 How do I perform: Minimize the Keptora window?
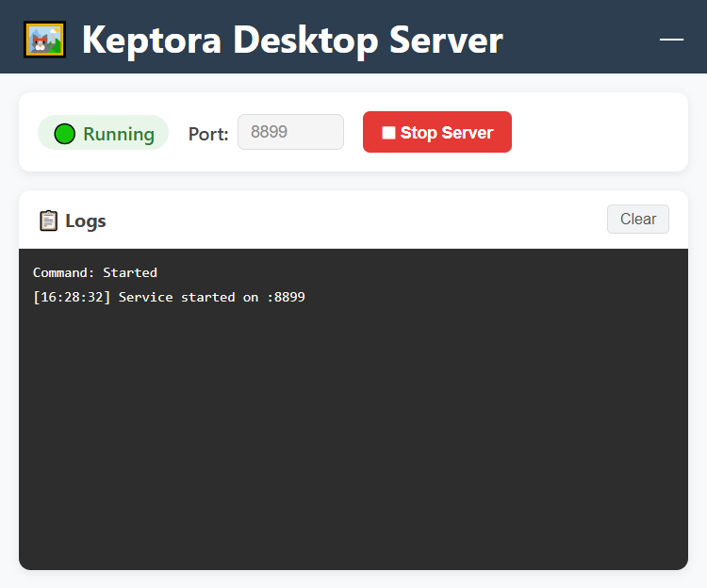tap(671, 40)
